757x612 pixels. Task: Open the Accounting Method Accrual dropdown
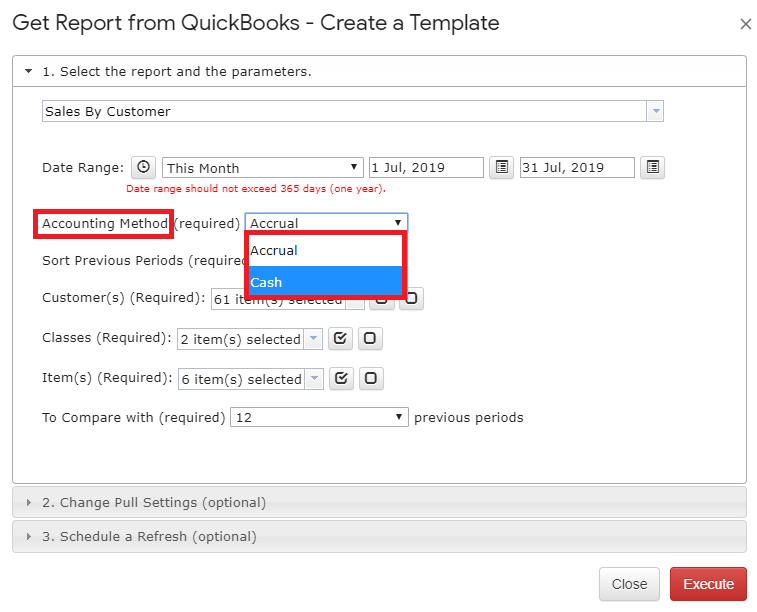326,223
